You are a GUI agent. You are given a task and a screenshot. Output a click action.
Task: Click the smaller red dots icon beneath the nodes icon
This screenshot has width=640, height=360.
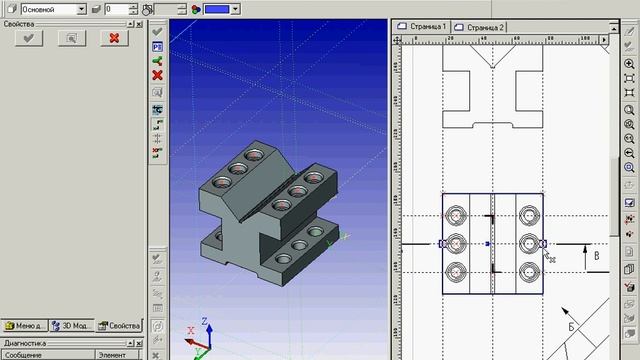pyautogui.click(x=629, y=234)
